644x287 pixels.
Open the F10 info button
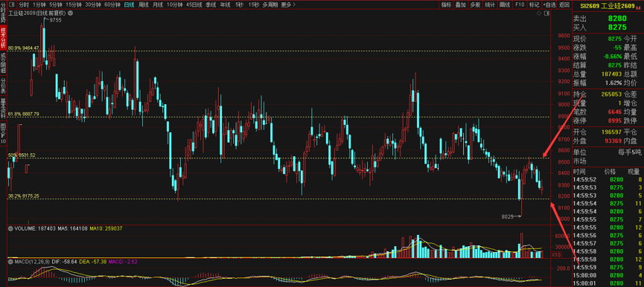pyautogui.click(x=520, y=5)
